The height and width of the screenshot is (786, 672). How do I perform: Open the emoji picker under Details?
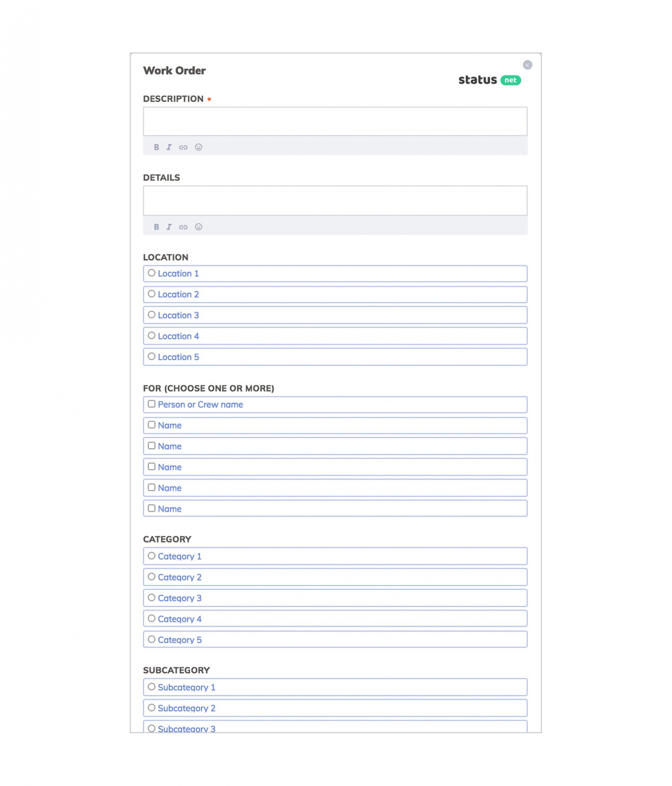click(199, 227)
